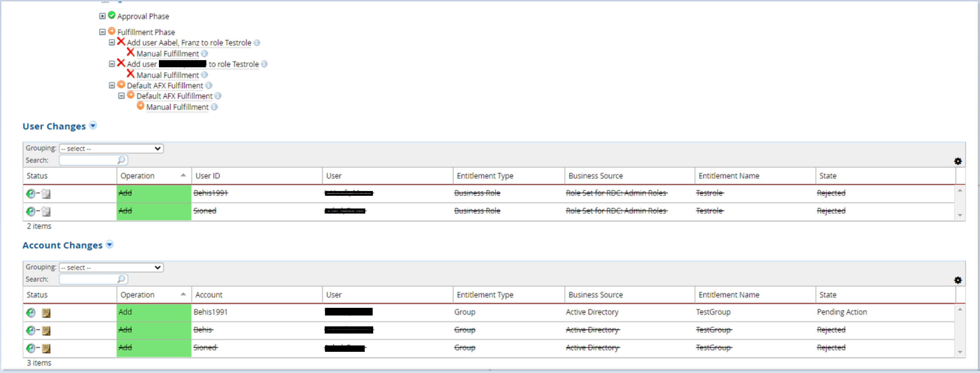This screenshot has width=980, height=373.
Task: Click inside the User Changes search field
Action: tap(87, 160)
